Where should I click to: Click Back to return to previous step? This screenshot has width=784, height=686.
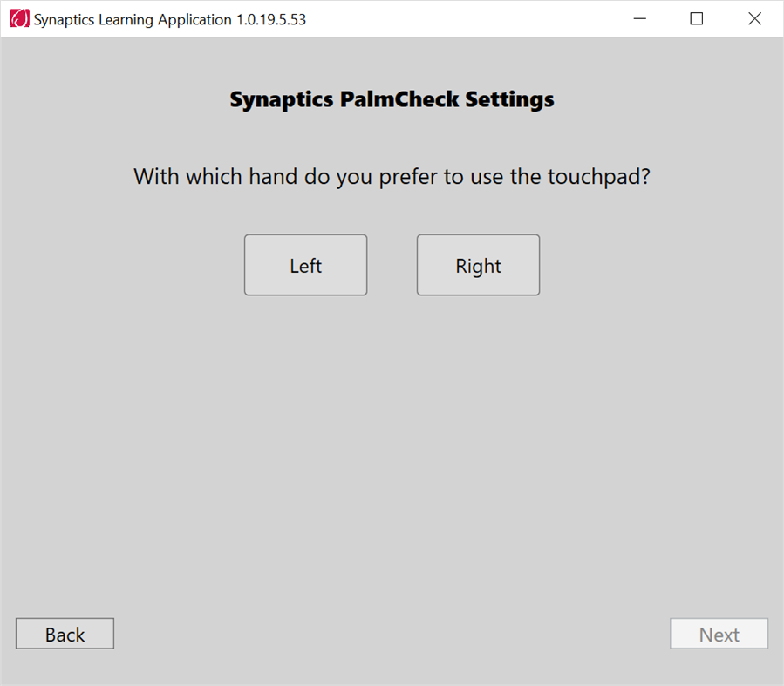[x=65, y=633]
